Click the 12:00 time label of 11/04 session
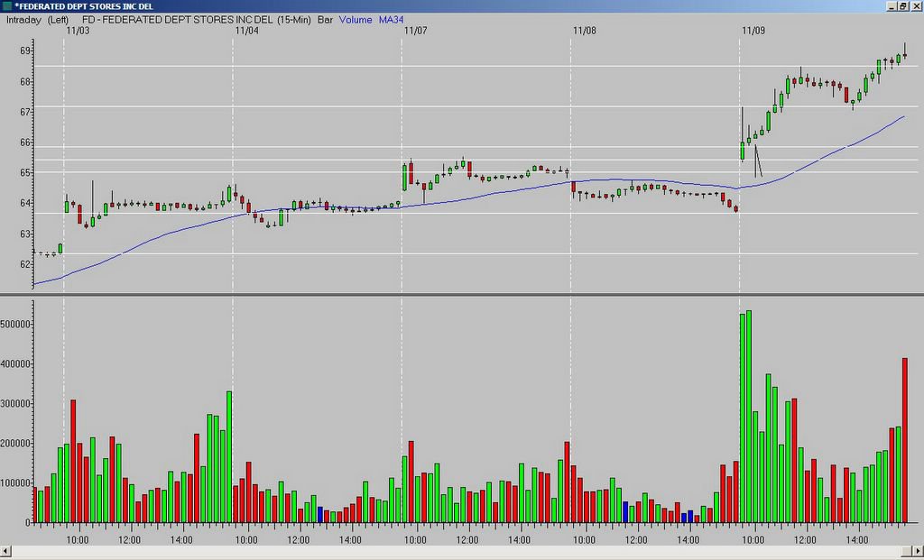This screenshot has height=560, width=924. (x=299, y=540)
